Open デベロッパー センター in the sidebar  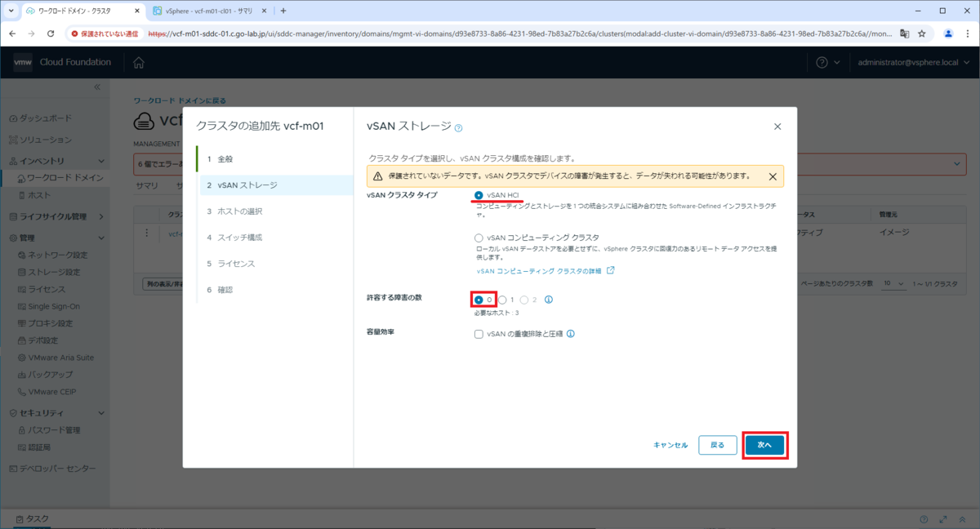click(52, 469)
